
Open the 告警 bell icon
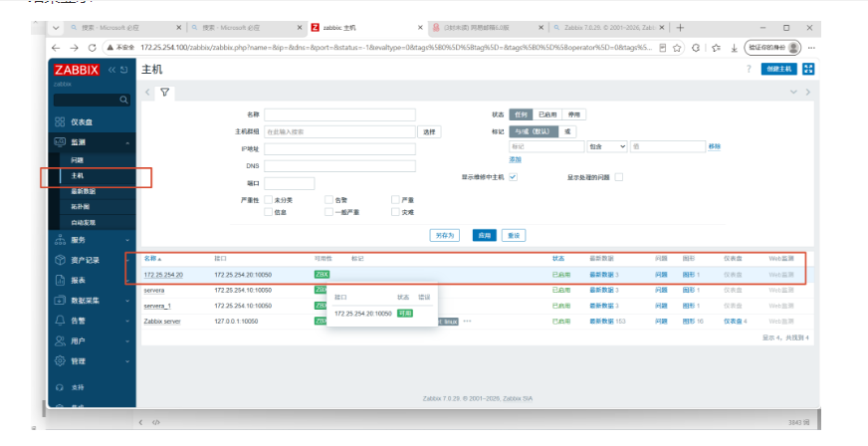(x=60, y=321)
